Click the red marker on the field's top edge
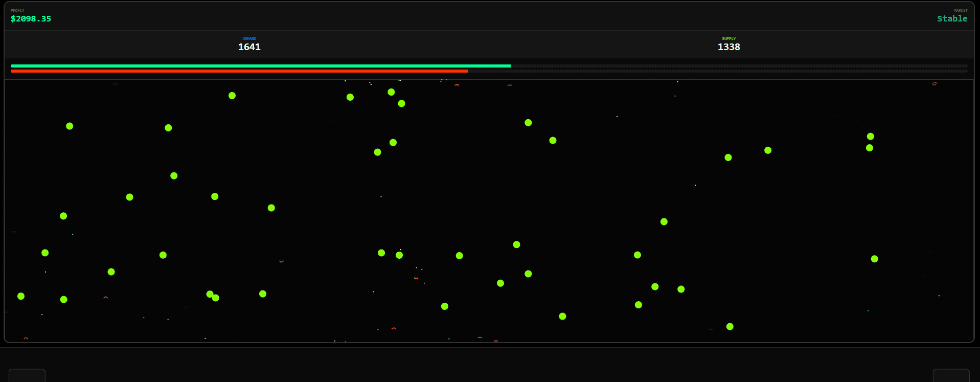Image resolution: width=980 pixels, height=382 pixels. coord(510,85)
